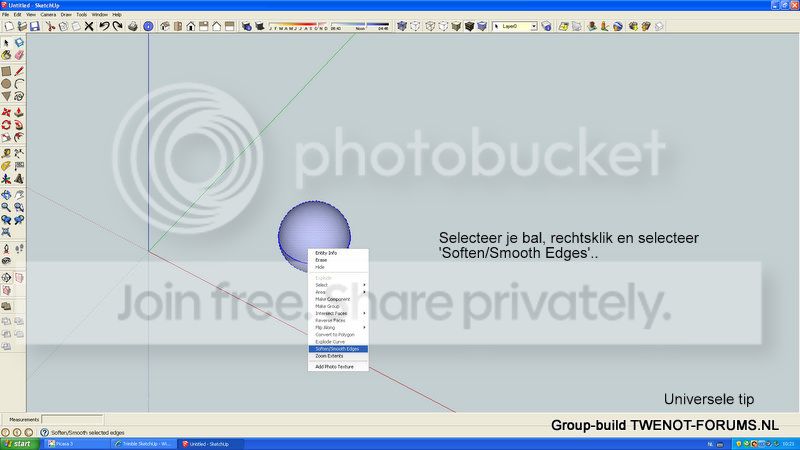Viewport: 800px width, 450px height.
Task: Click the Save floppy disk icon
Action: pos(35,26)
